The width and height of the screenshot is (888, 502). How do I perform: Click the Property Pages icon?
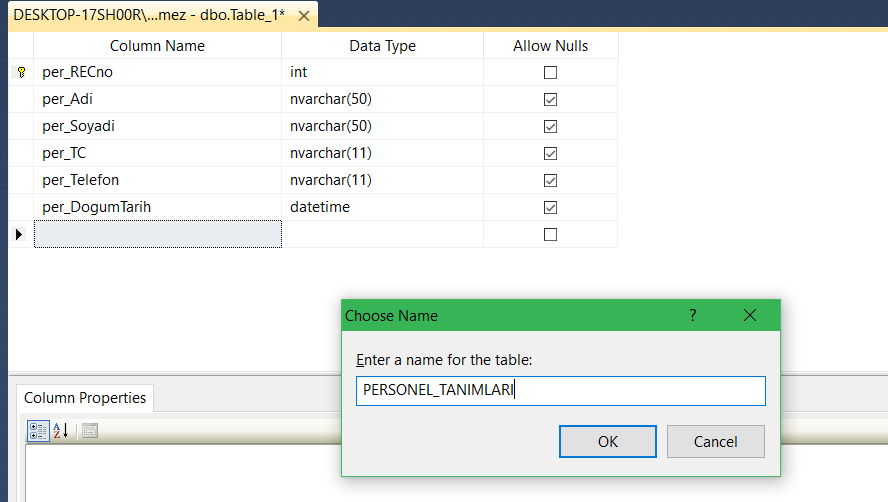click(x=89, y=431)
